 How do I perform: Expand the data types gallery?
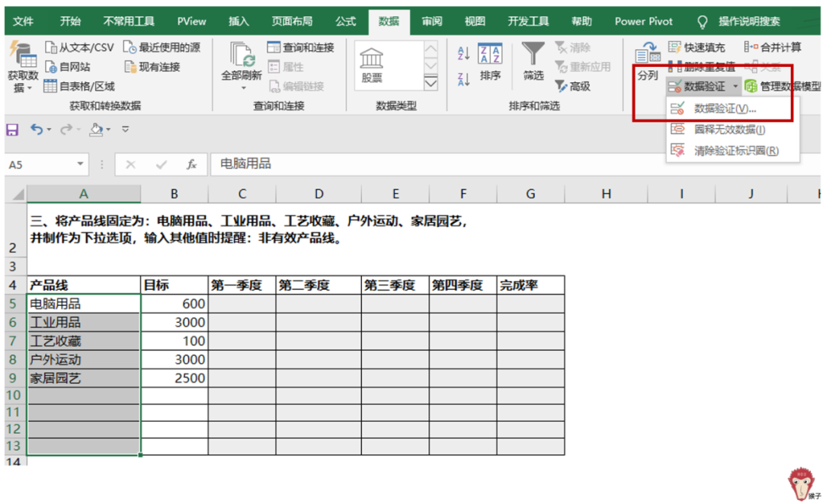coord(431,83)
